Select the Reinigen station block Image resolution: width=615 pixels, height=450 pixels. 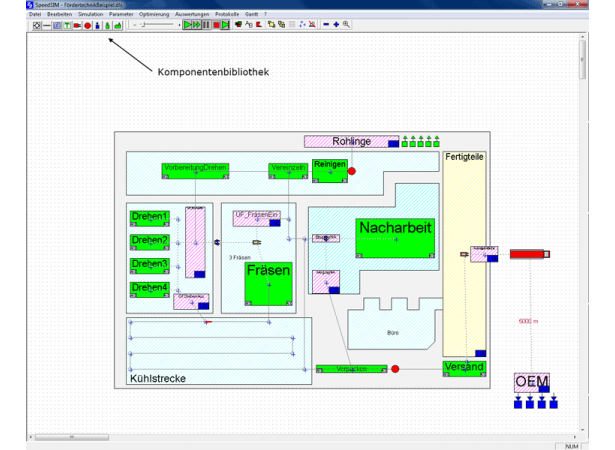(330, 171)
